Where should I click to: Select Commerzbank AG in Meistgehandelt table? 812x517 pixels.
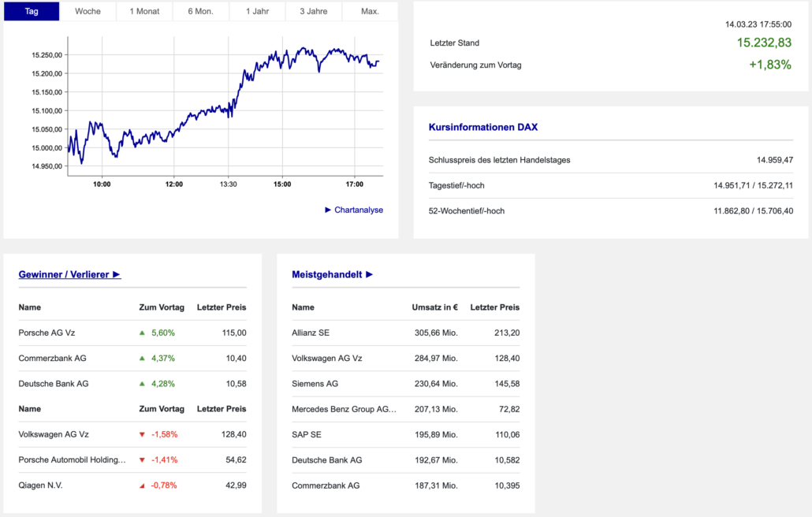coord(326,485)
